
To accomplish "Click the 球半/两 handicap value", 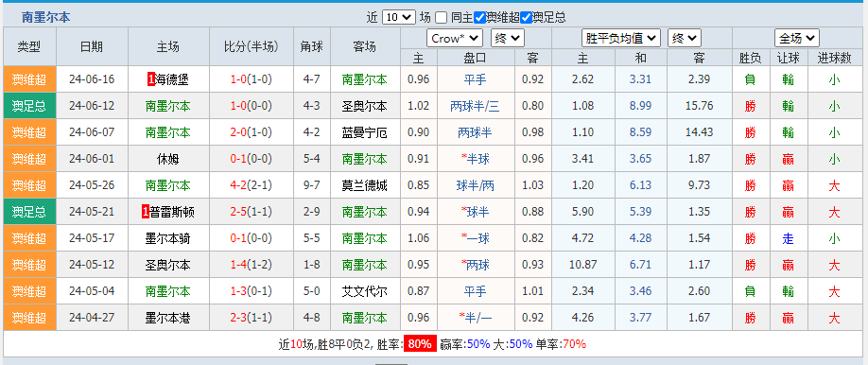I will (475, 185).
